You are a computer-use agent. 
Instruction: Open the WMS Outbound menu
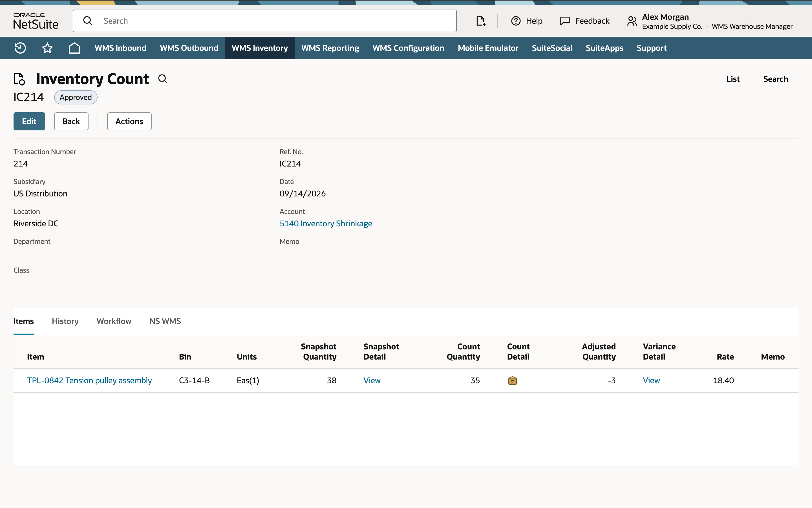[x=189, y=48]
